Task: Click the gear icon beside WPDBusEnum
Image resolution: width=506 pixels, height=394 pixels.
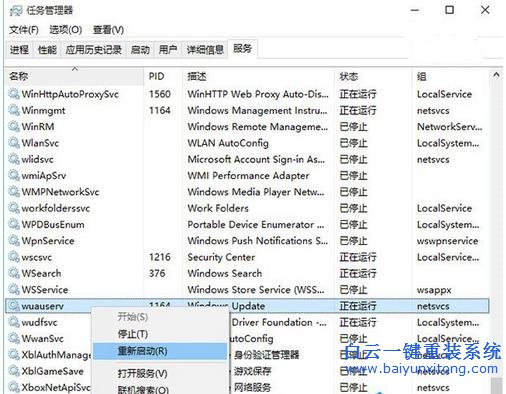Action: [14, 225]
